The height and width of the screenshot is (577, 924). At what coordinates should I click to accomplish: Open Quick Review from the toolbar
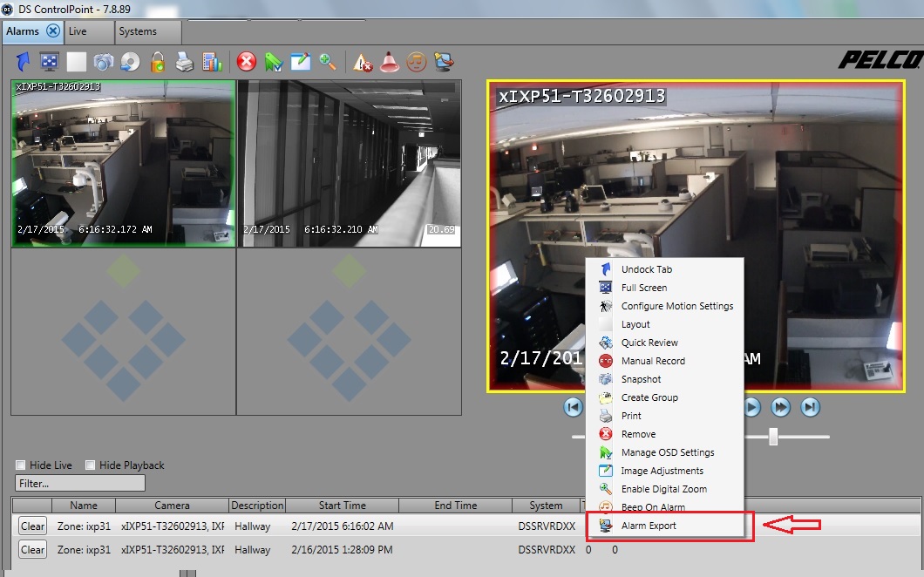tap(131, 61)
